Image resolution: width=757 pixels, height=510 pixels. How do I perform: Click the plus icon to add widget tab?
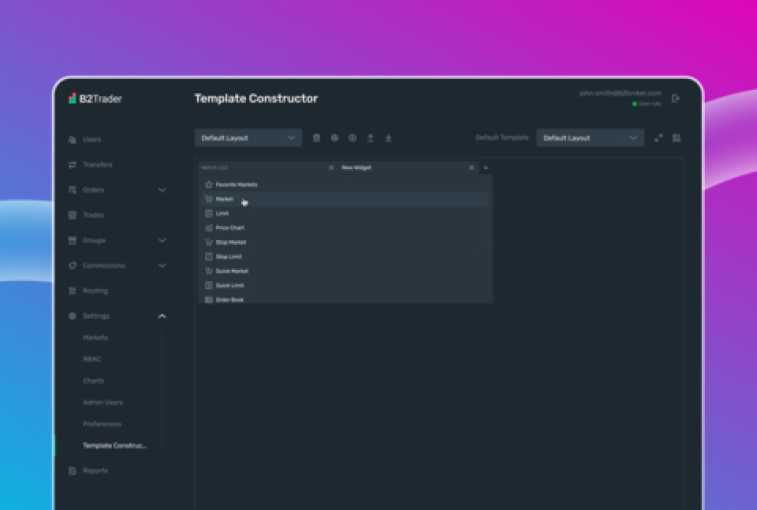[486, 168]
